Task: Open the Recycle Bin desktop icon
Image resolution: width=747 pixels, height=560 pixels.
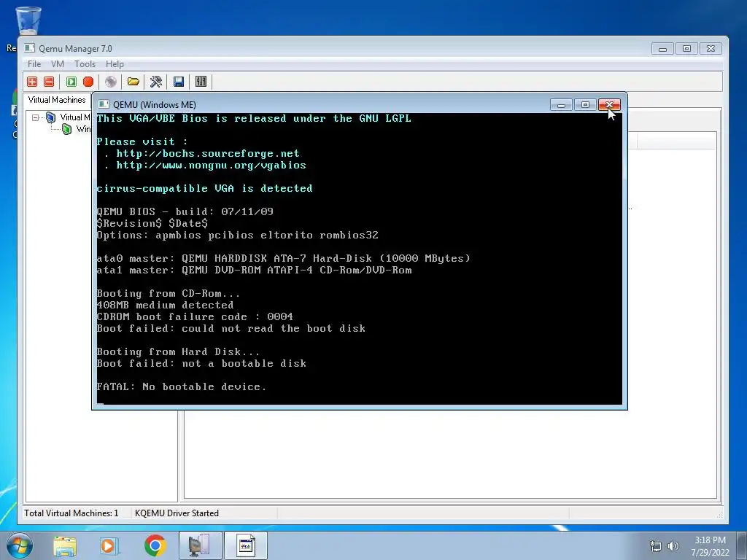Action: tap(28, 21)
